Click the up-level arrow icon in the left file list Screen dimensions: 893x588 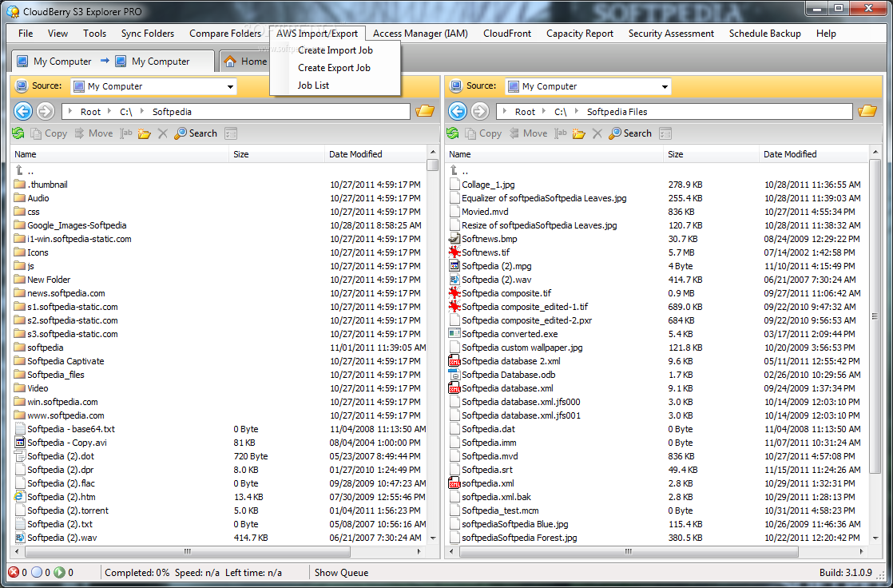pyautogui.click(x=19, y=170)
